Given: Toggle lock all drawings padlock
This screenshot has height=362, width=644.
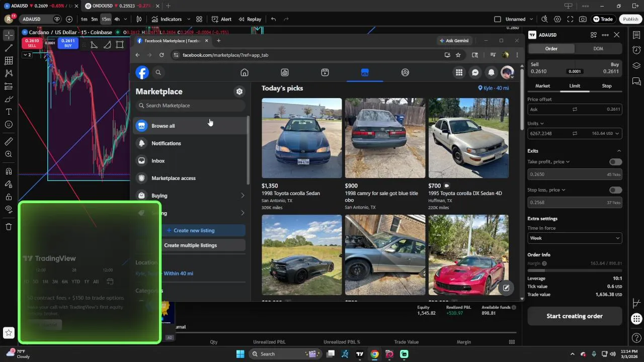Looking at the screenshot, I should [x=9, y=197].
